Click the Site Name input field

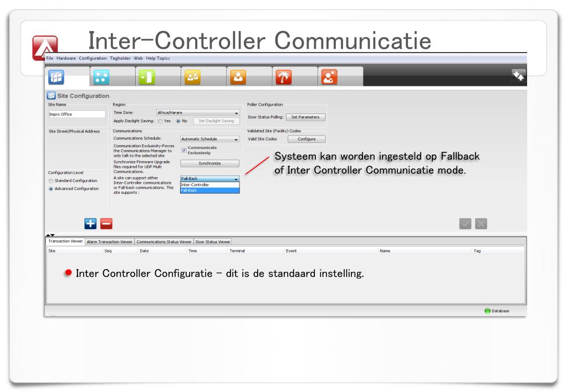(76, 114)
